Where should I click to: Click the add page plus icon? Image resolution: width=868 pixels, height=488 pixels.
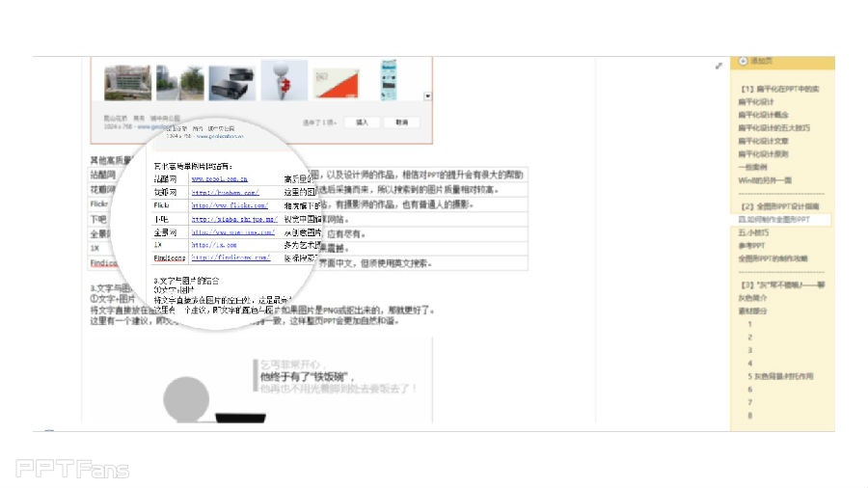point(743,61)
